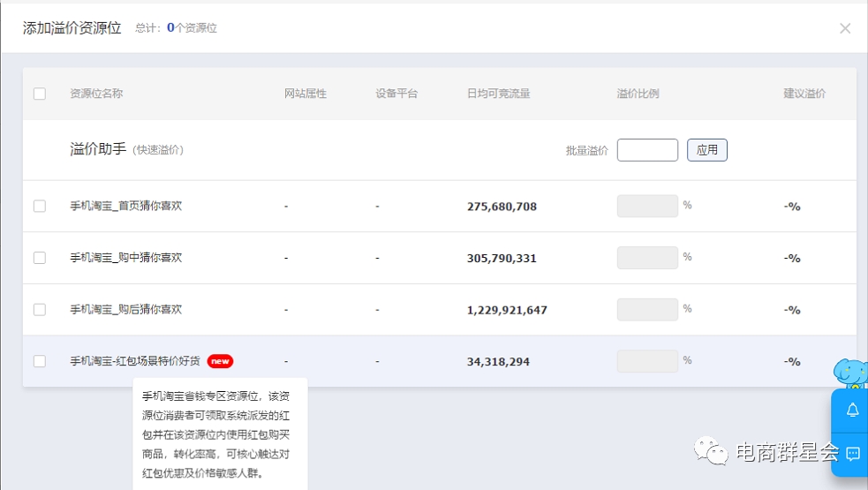
Task: Click the traffic value 275,680,708
Action: point(502,207)
